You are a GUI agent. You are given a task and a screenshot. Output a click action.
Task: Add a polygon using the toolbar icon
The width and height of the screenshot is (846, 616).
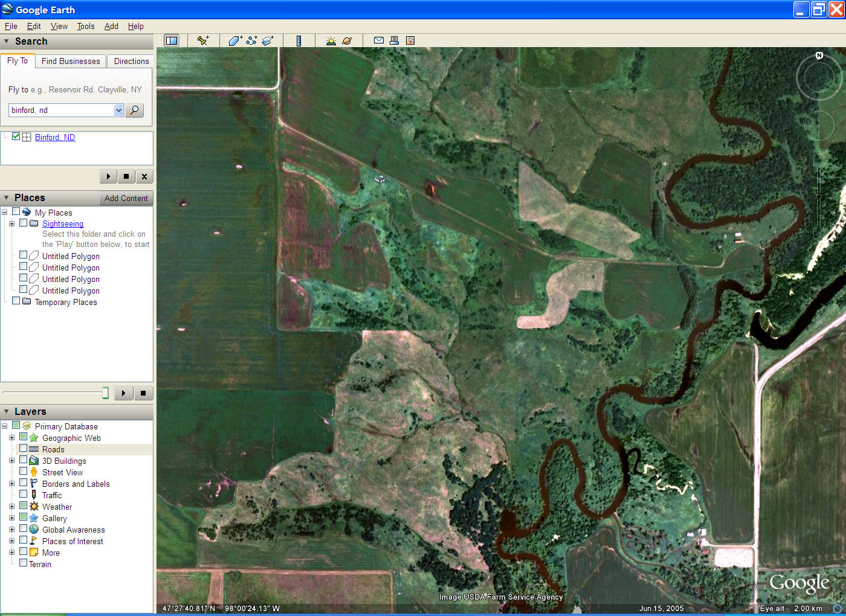(235, 40)
